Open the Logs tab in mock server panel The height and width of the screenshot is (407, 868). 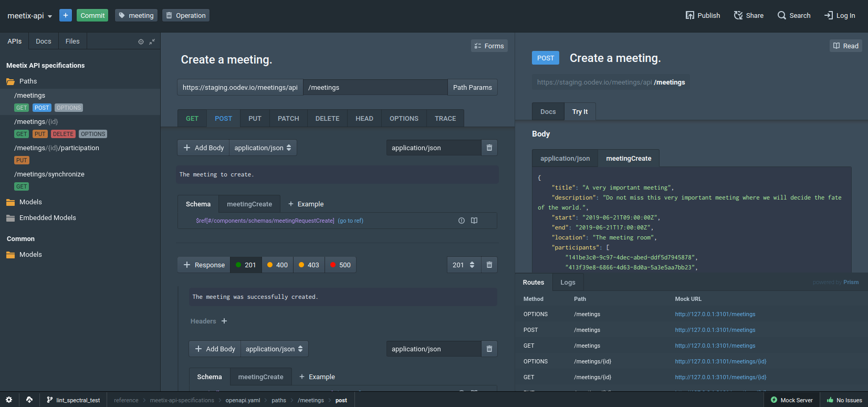click(x=568, y=282)
